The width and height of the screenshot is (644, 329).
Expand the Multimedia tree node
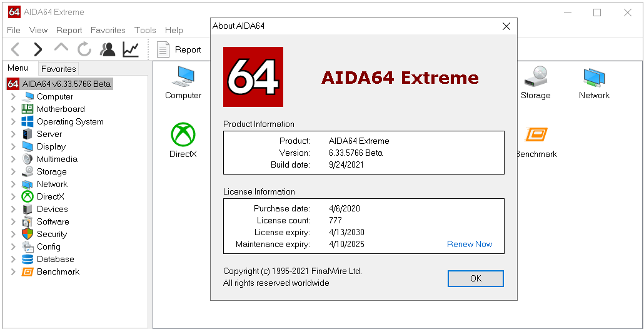13,159
